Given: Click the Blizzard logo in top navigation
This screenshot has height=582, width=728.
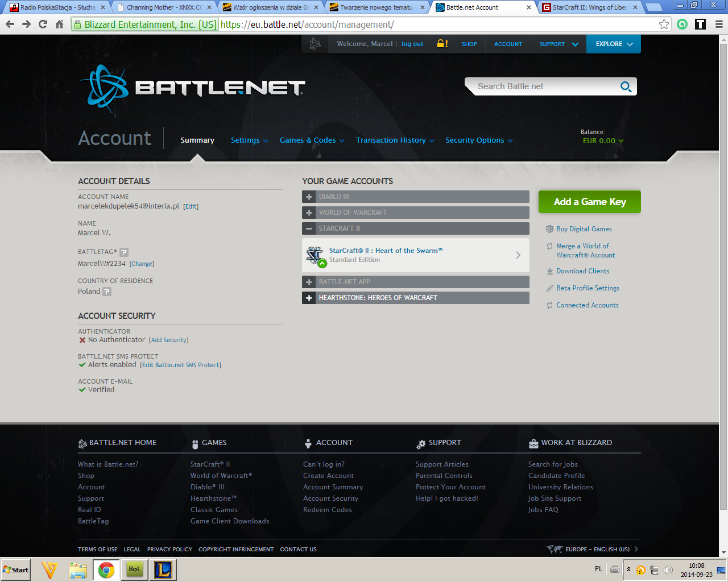Looking at the screenshot, I should point(315,44).
